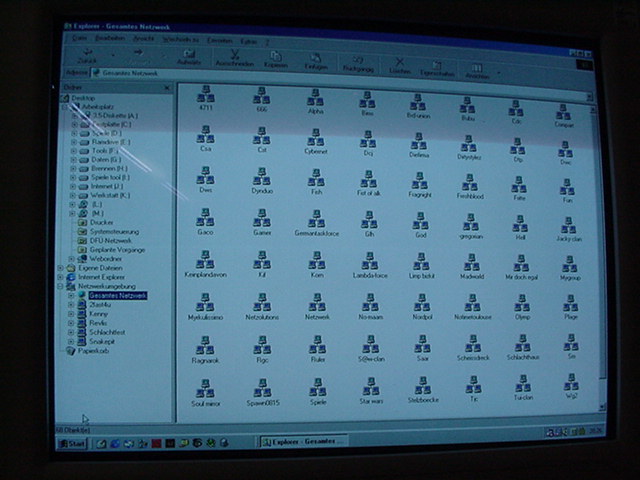Select the Netzolutions workgroup icon
This screenshot has height=480, width=640.
tap(262, 307)
